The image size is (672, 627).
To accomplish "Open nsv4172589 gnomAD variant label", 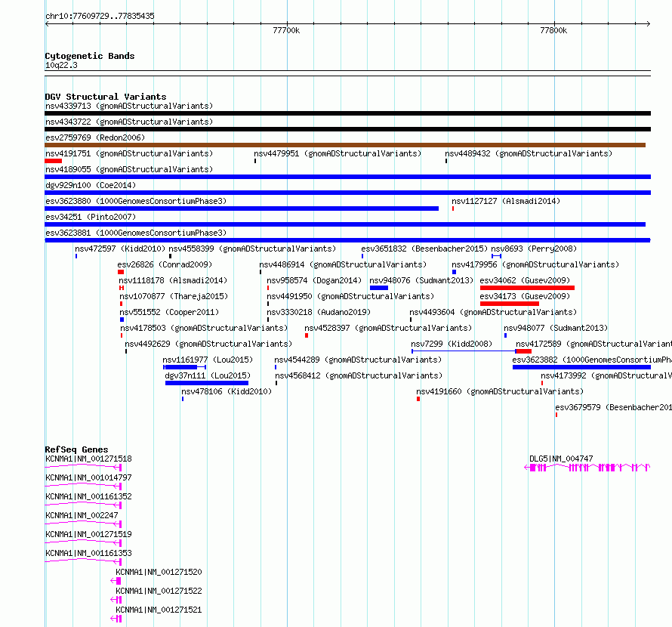I will click(x=593, y=344).
